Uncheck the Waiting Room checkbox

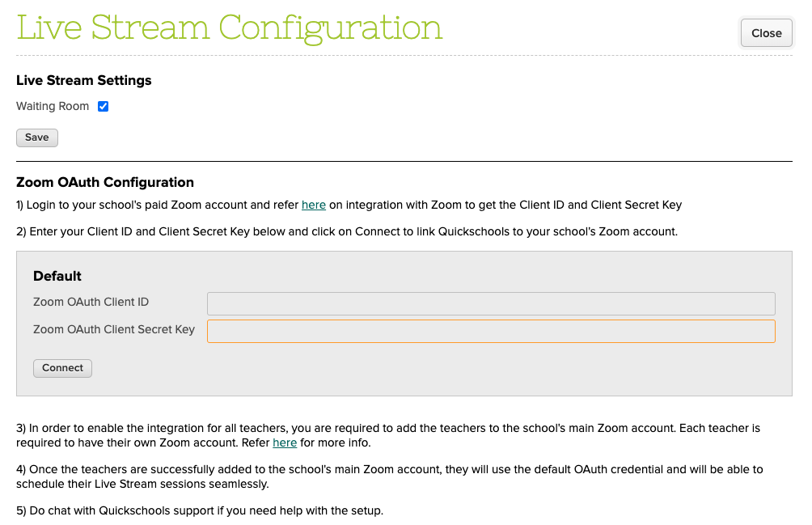tap(103, 107)
